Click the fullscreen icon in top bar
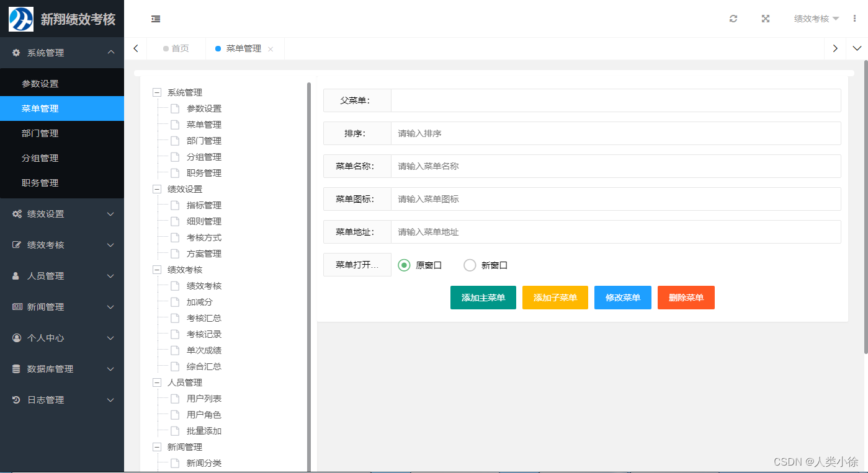The height and width of the screenshot is (473, 868). pyautogui.click(x=766, y=19)
